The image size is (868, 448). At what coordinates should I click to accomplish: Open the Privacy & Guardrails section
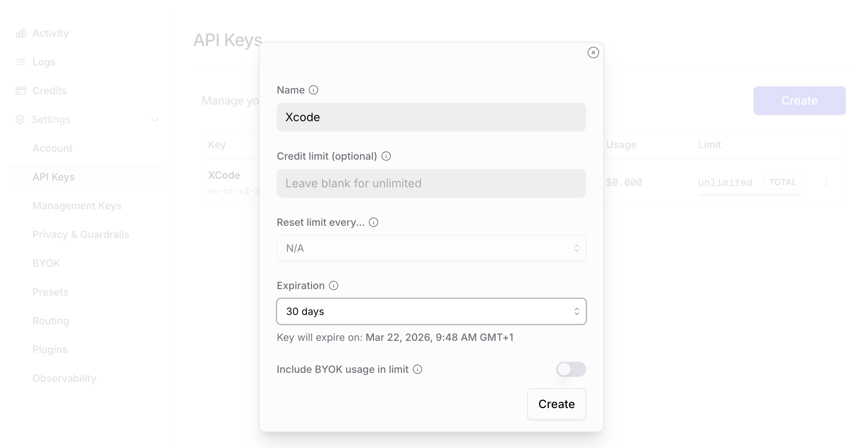click(x=81, y=234)
